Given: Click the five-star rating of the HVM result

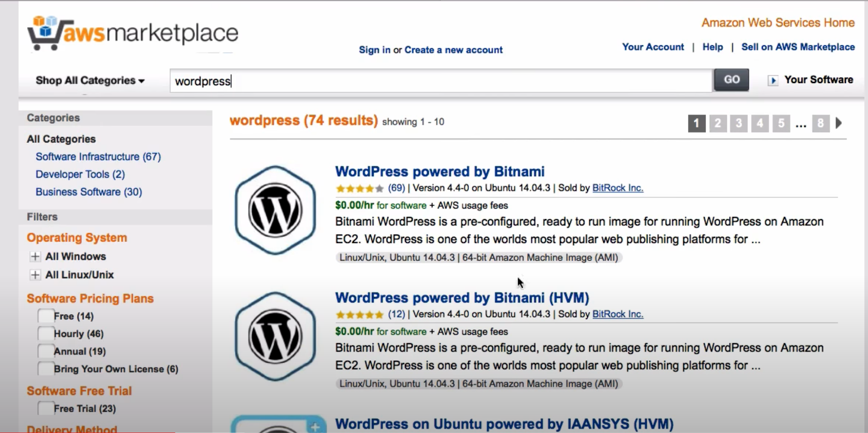Looking at the screenshot, I should (x=359, y=315).
